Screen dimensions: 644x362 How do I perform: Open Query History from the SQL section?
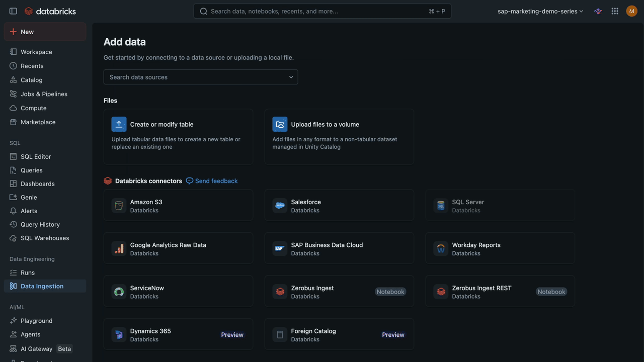tap(40, 224)
